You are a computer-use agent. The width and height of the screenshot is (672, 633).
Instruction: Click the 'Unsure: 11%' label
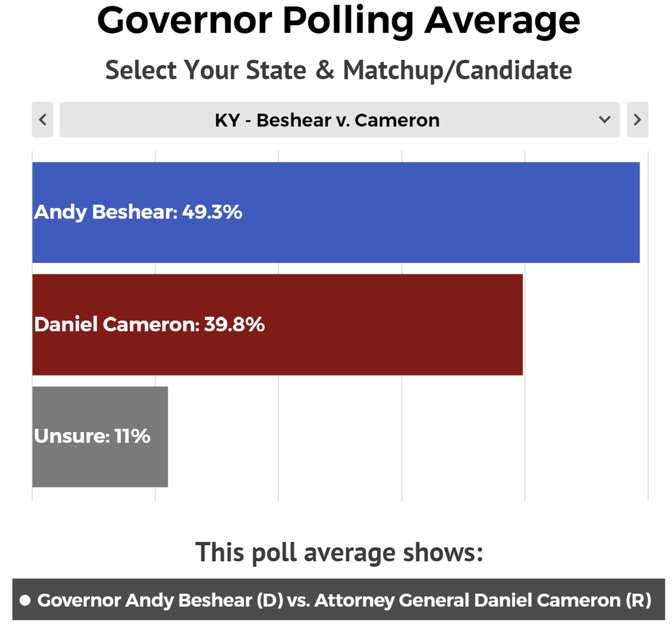92,436
